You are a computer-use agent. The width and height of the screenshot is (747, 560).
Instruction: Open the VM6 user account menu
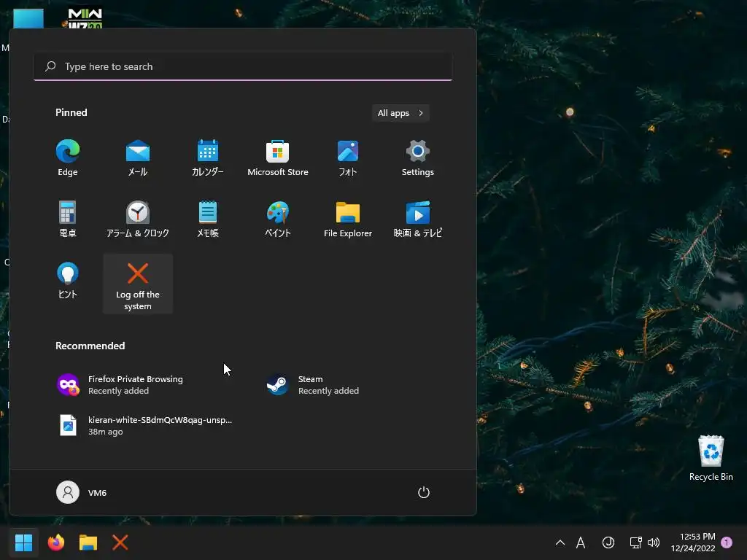coord(82,492)
